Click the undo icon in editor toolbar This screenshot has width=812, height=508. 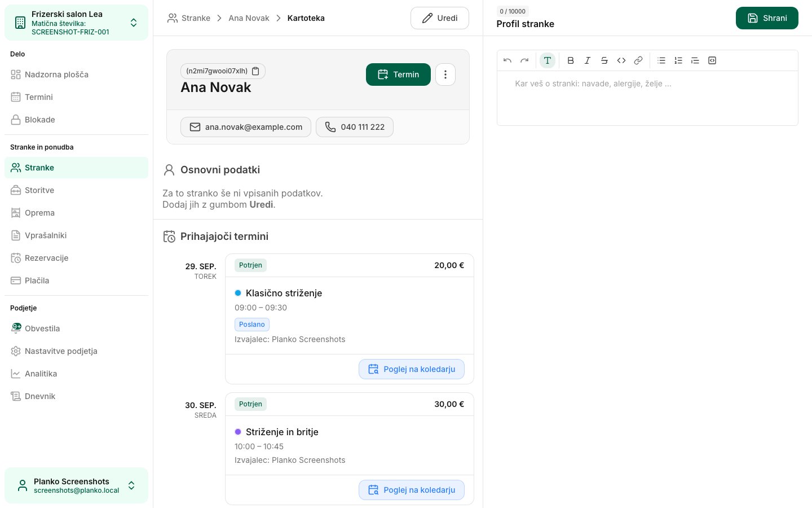pos(507,60)
